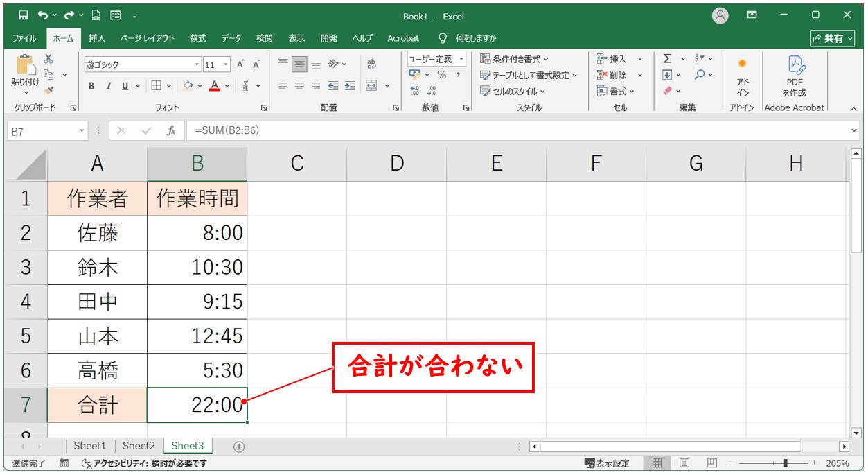Select the Sheet2 worksheet tab
Image resolution: width=868 pixels, height=475 pixels.
click(139, 446)
